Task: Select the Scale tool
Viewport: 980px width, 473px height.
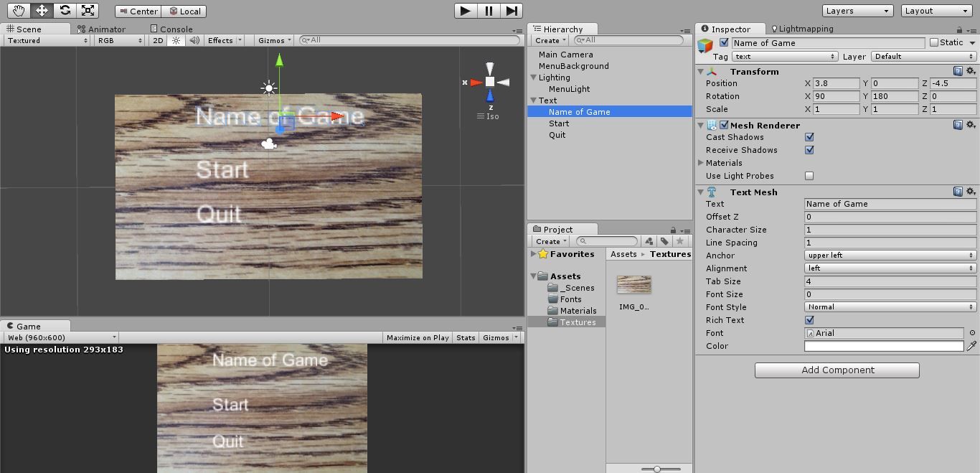Action: [88, 10]
